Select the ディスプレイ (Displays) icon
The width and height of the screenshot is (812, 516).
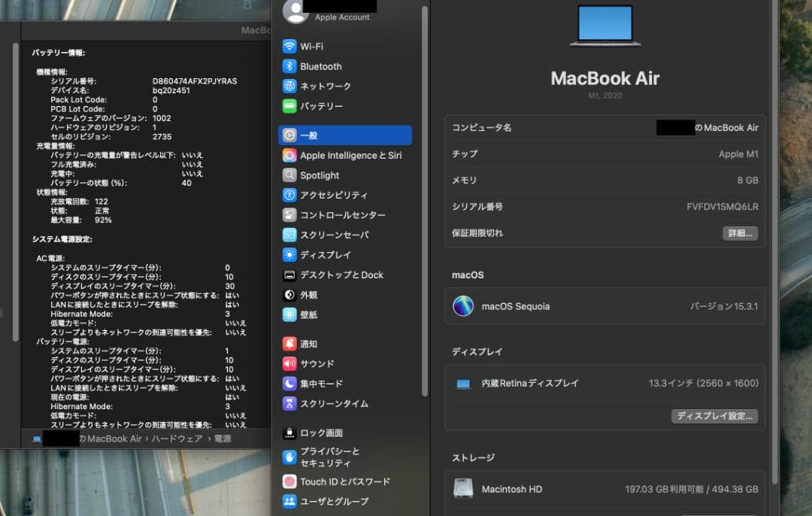coord(290,254)
